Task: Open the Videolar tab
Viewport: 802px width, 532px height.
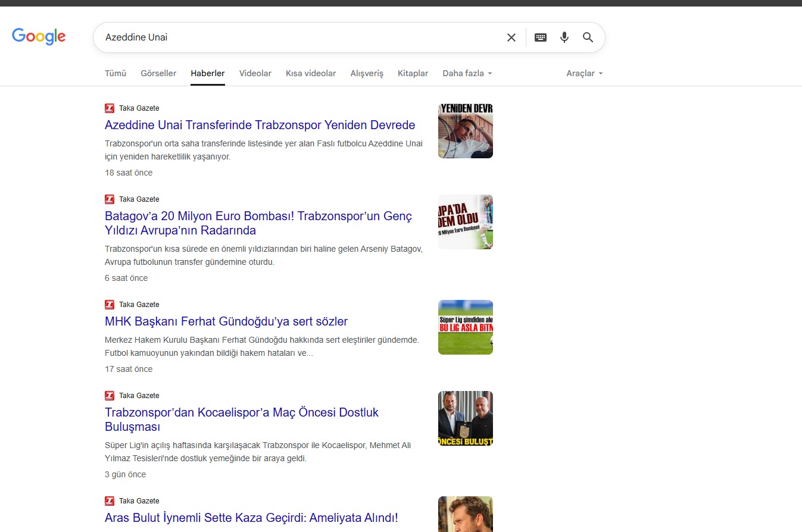Action: (x=255, y=73)
